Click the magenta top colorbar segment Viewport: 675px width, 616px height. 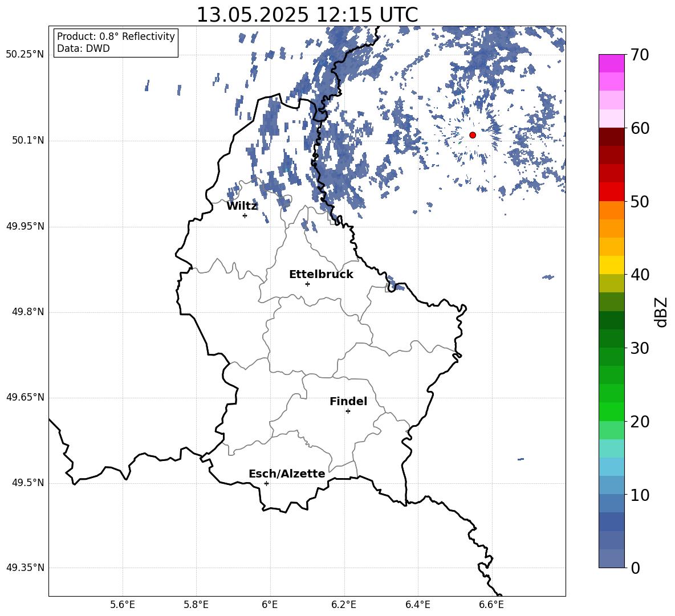pos(612,63)
